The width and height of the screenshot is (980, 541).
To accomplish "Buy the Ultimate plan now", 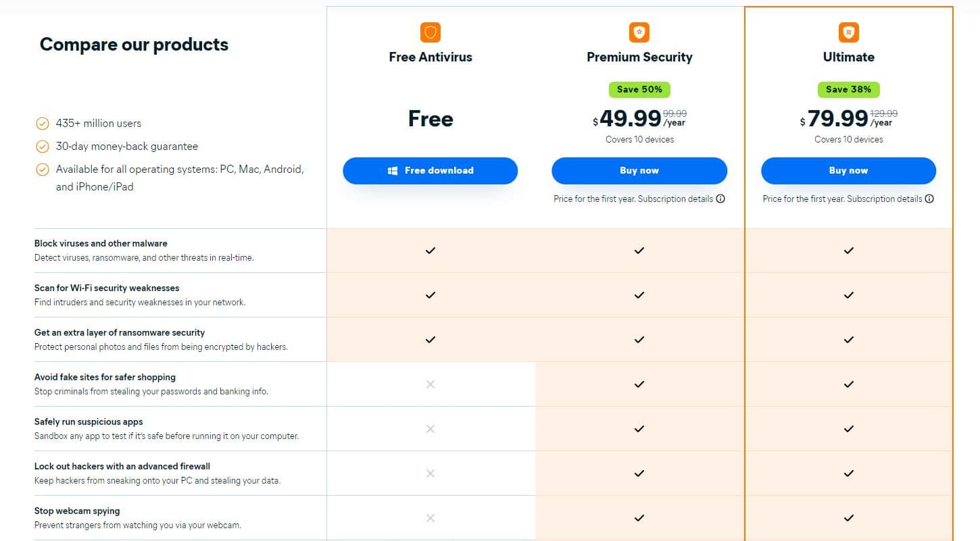I will coord(849,171).
